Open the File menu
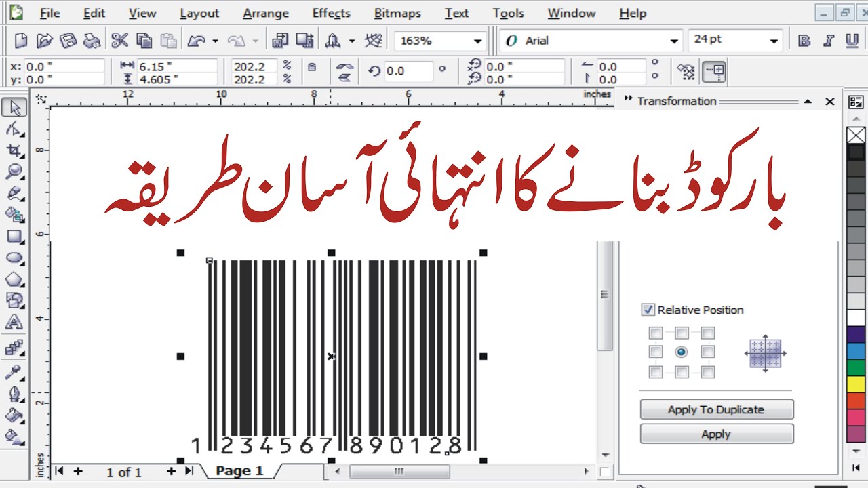 (50, 14)
